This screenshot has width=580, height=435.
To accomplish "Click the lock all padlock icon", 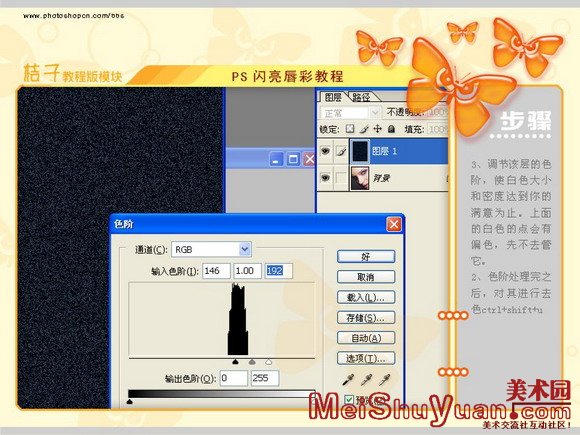I will (391, 129).
